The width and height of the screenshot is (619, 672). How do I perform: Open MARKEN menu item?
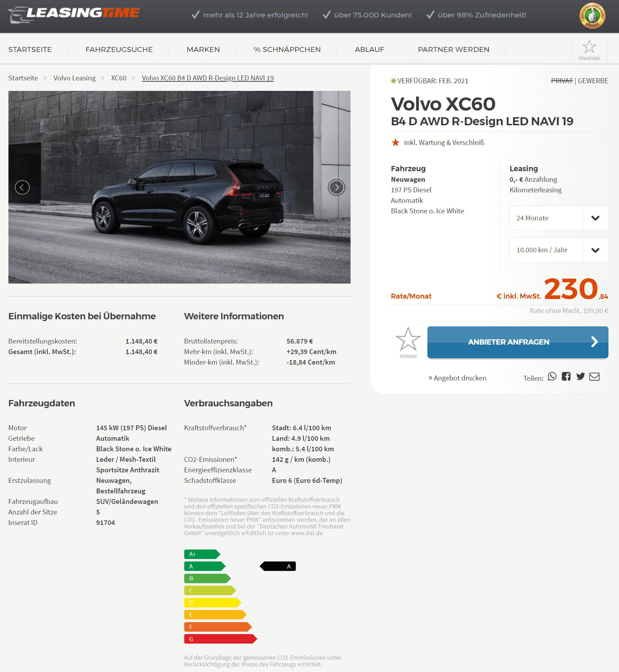[x=203, y=49]
